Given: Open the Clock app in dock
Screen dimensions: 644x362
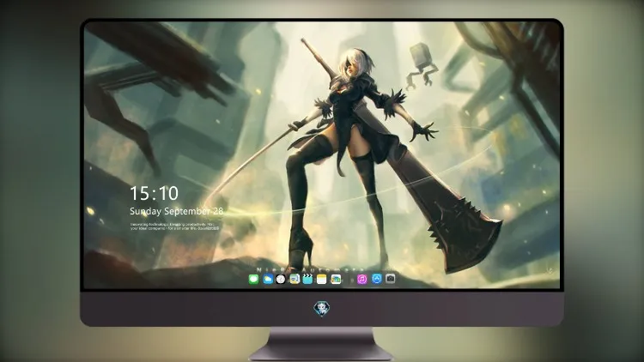Looking at the screenshot, I should 281,280.
